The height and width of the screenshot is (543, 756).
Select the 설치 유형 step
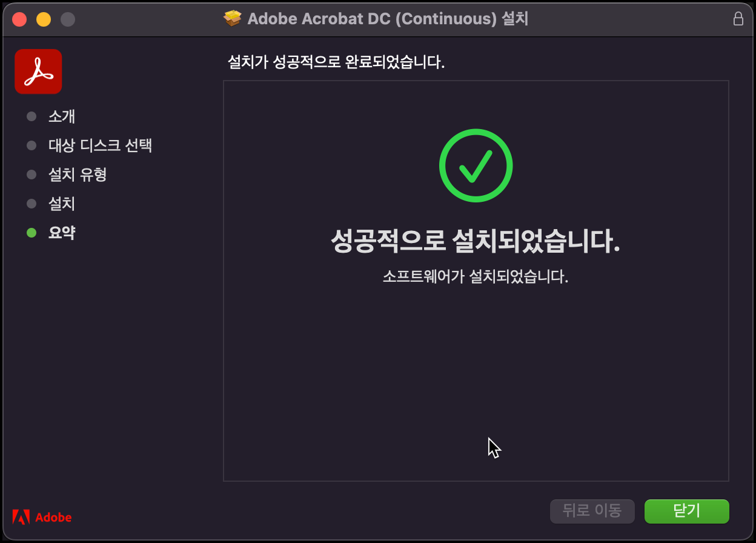pos(78,175)
